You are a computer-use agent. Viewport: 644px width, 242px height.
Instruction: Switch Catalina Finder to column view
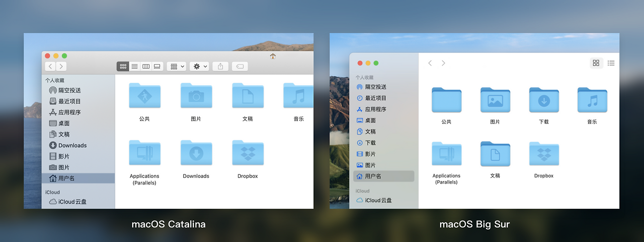(x=146, y=67)
